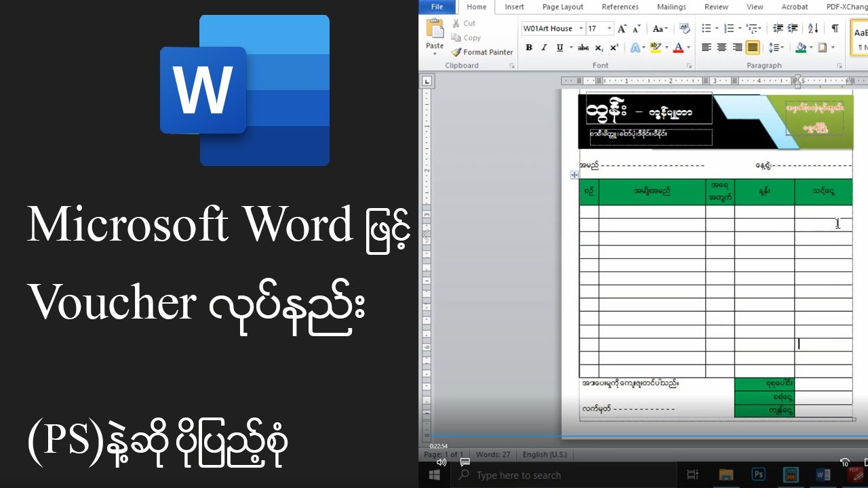Viewport: 868px width, 488px height.
Task: Click the Paste clipboard icon
Action: (x=435, y=28)
